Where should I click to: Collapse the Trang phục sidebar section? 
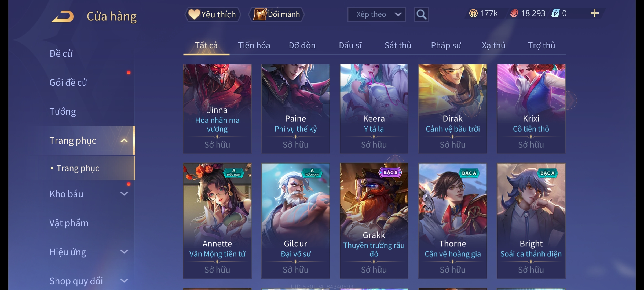tap(124, 140)
